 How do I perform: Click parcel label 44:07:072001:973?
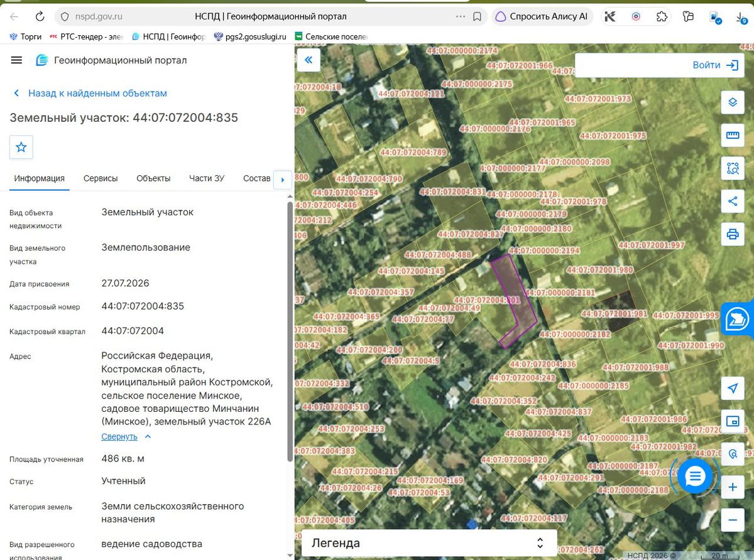coord(598,99)
